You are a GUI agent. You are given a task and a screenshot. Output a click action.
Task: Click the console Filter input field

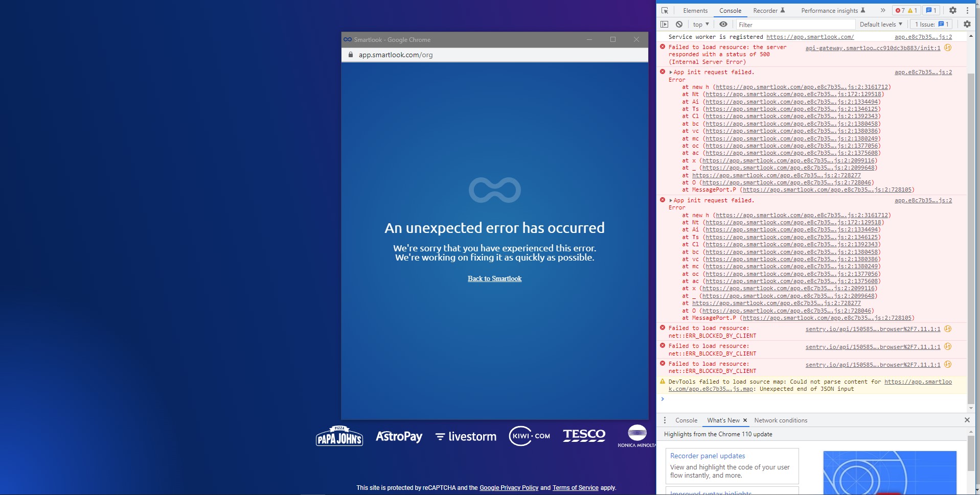(x=795, y=24)
